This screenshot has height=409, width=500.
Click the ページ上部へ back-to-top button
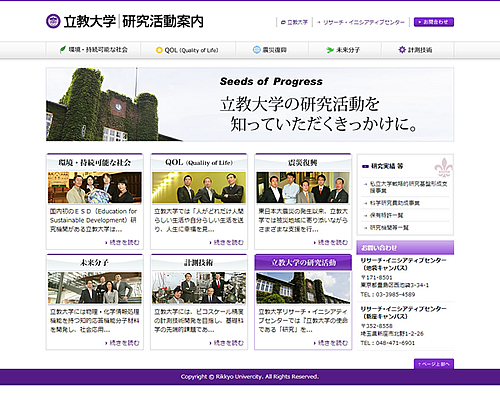(x=434, y=364)
